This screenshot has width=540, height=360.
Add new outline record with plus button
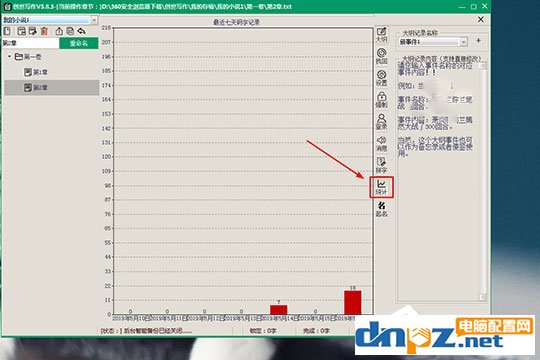click(x=478, y=41)
